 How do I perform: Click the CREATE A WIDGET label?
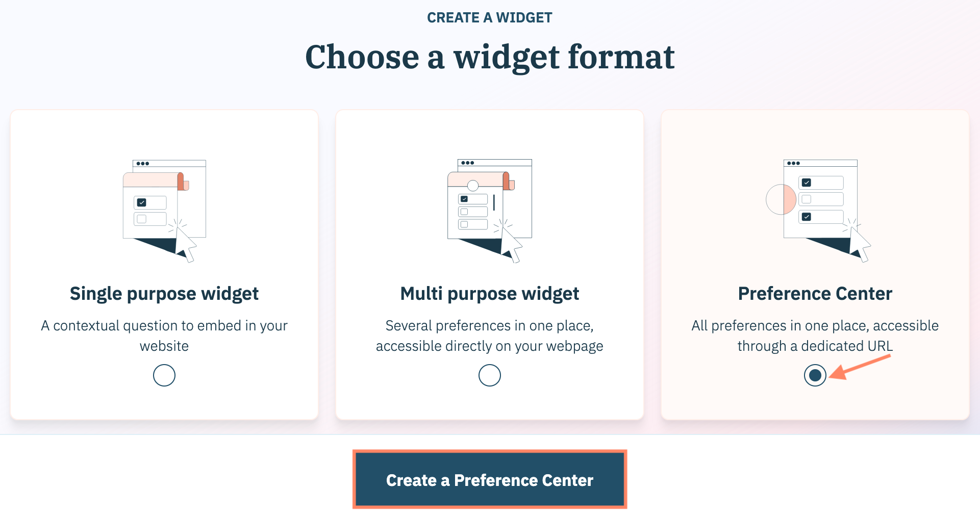[490, 18]
